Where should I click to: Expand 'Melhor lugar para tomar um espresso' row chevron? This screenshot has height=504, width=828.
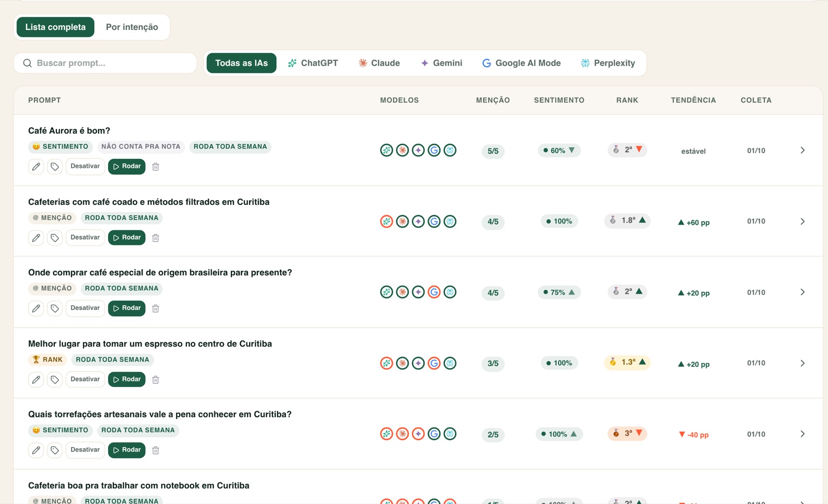pos(803,363)
